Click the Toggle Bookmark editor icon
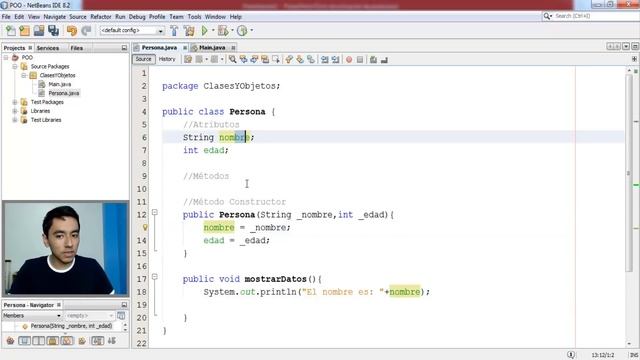The height and width of the screenshot is (360, 640). click(x=311, y=60)
